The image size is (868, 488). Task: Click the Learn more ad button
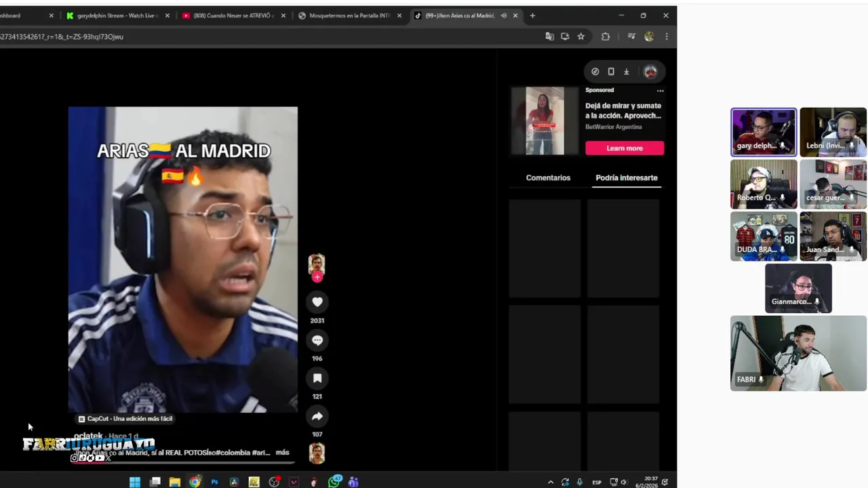click(625, 148)
